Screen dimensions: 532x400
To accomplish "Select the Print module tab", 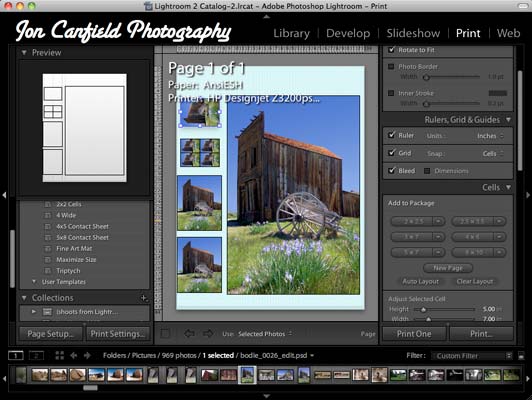I will (468, 33).
